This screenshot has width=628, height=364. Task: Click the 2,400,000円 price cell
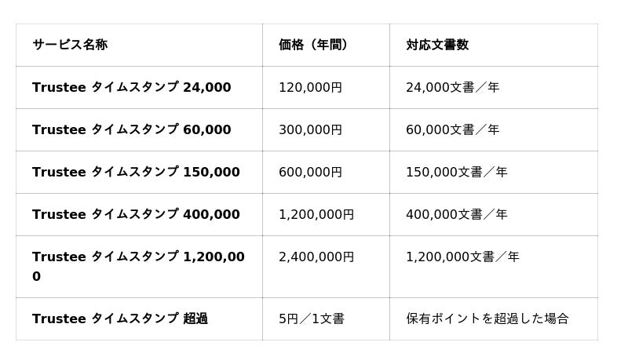pyautogui.click(x=316, y=257)
